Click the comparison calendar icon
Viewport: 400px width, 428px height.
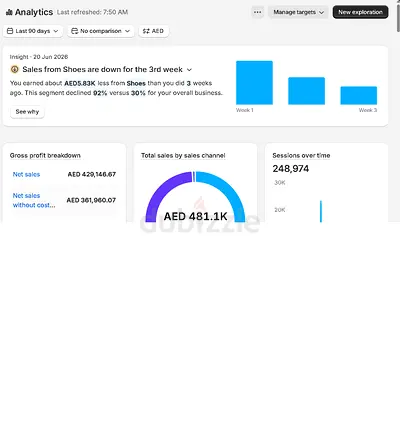75,31
